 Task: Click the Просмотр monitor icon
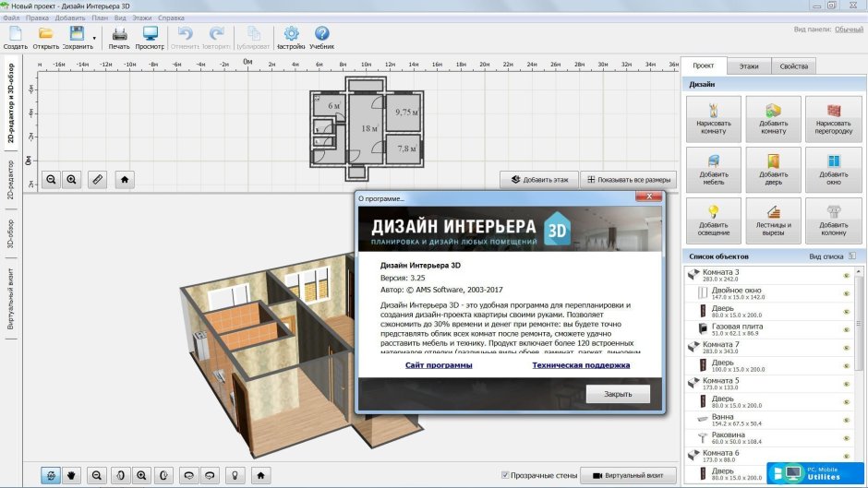click(x=150, y=34)
